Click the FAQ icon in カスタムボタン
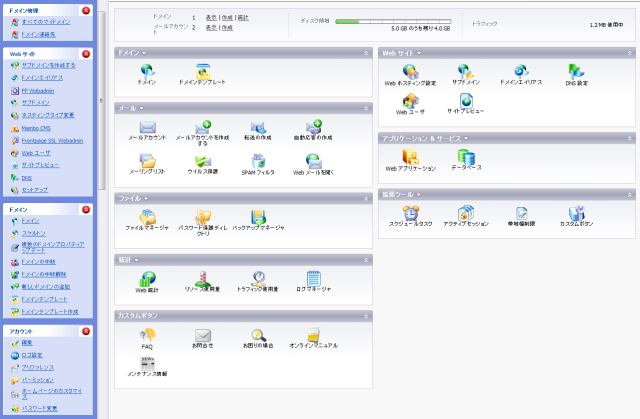Screen dimensions: 640x419 point(147,336)
